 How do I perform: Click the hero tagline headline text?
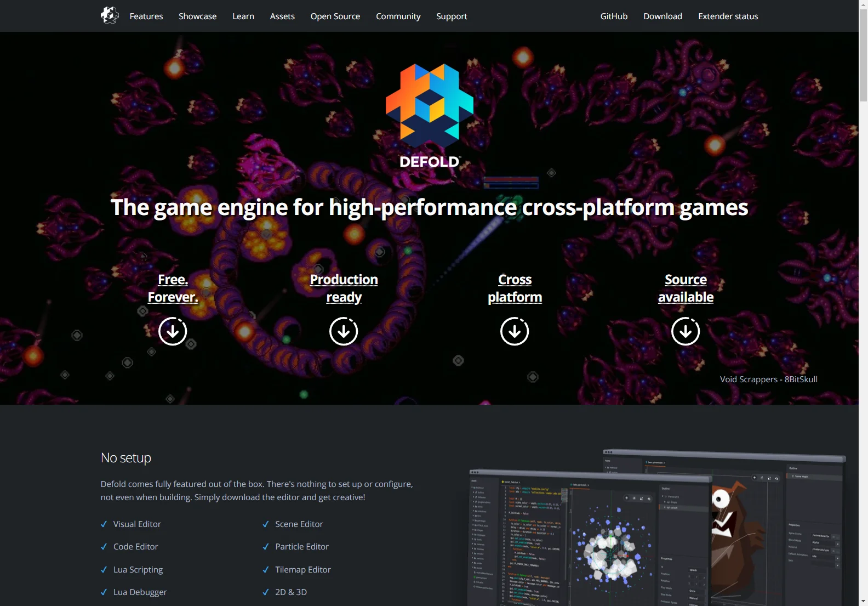[429, 207]
